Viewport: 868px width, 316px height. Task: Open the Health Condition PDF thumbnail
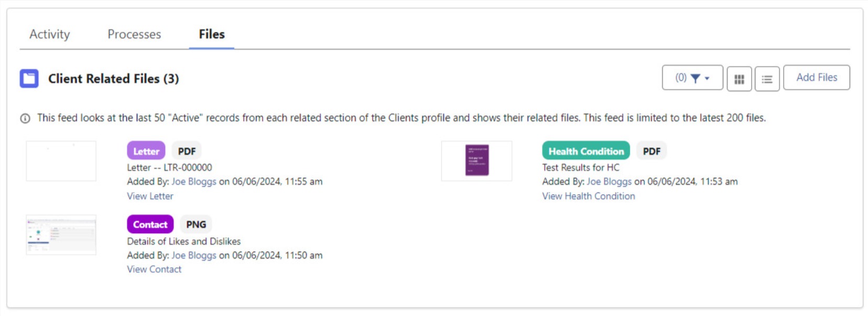tap(476, 161)
